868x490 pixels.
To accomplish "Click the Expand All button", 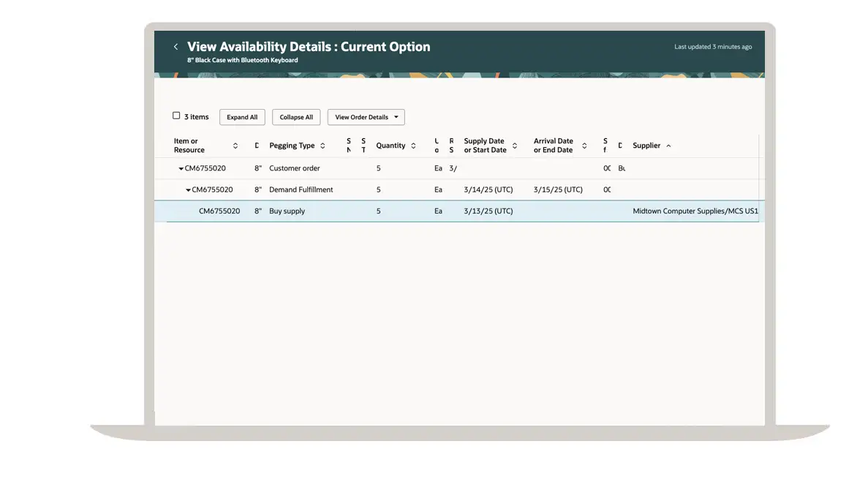I will (x=242, y=117).
